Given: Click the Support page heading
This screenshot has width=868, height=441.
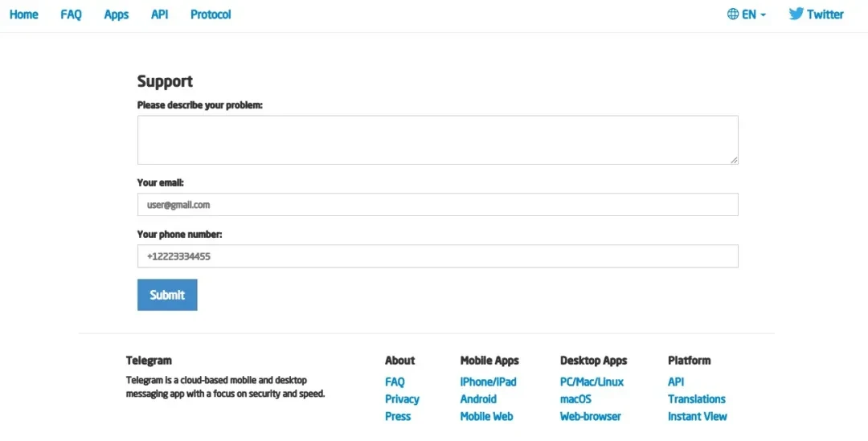Looking at the screenshot, I should click(x=165, y=81).
